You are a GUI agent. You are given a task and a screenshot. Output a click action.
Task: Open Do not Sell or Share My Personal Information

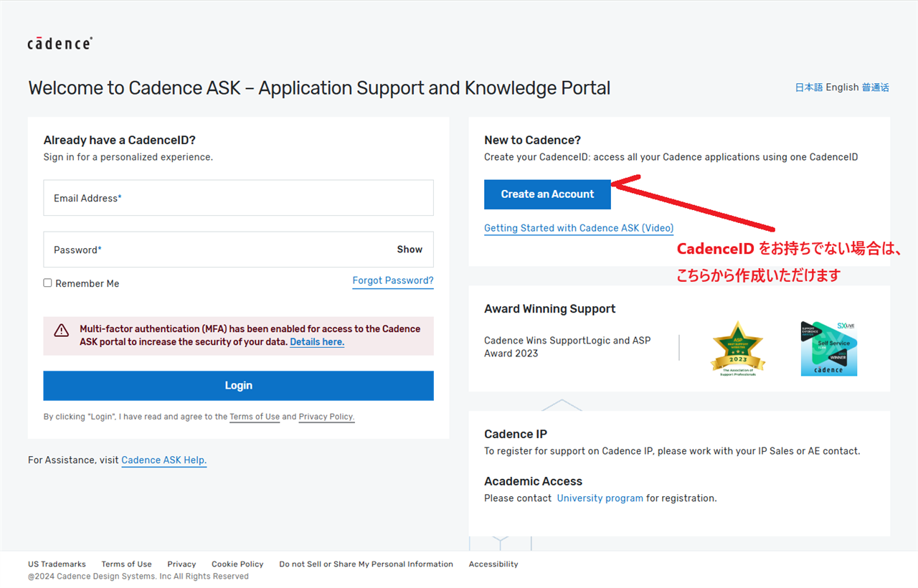point(366,564)
